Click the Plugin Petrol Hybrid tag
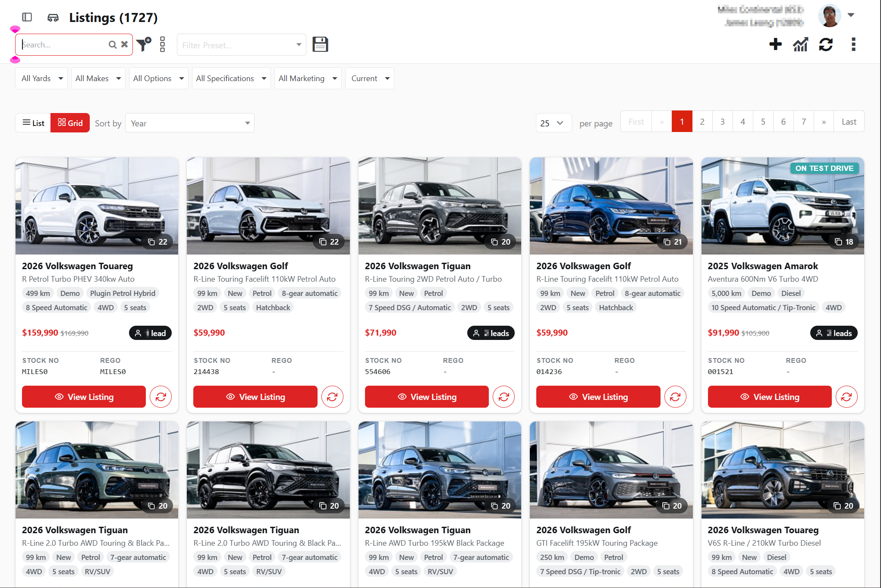Viewport: 881px width, 588px height. pyautogui.click(x=123, y=293)
